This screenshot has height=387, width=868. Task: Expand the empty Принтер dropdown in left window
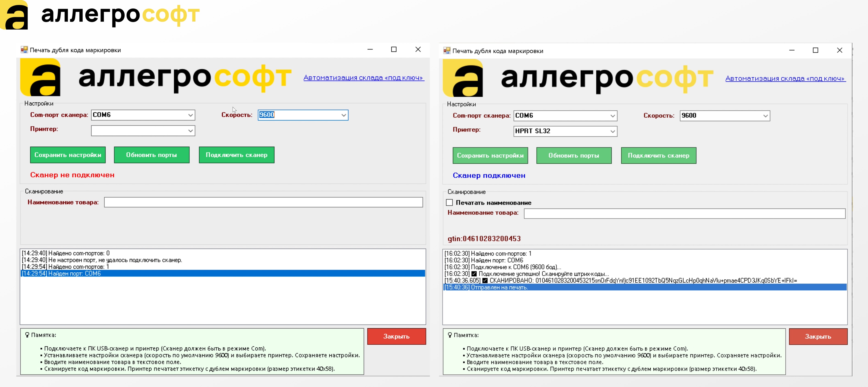(190, 131)
